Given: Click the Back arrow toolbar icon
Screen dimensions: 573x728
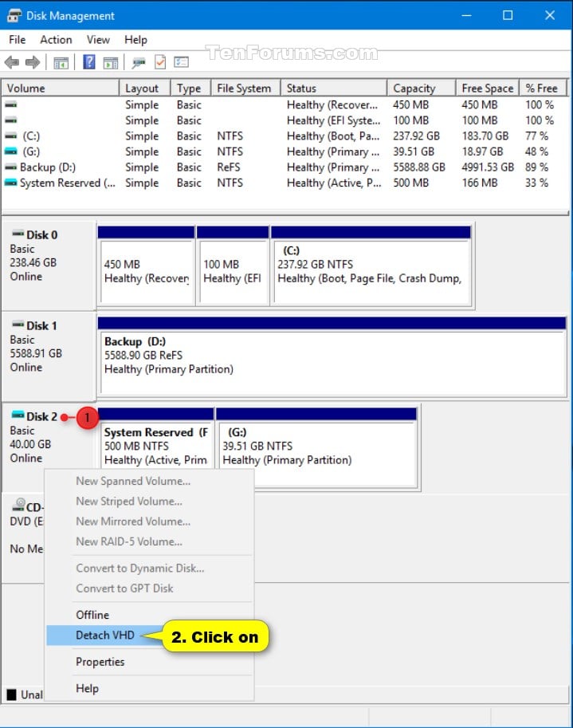Looking at the screenshot, I should pos(12,62).
